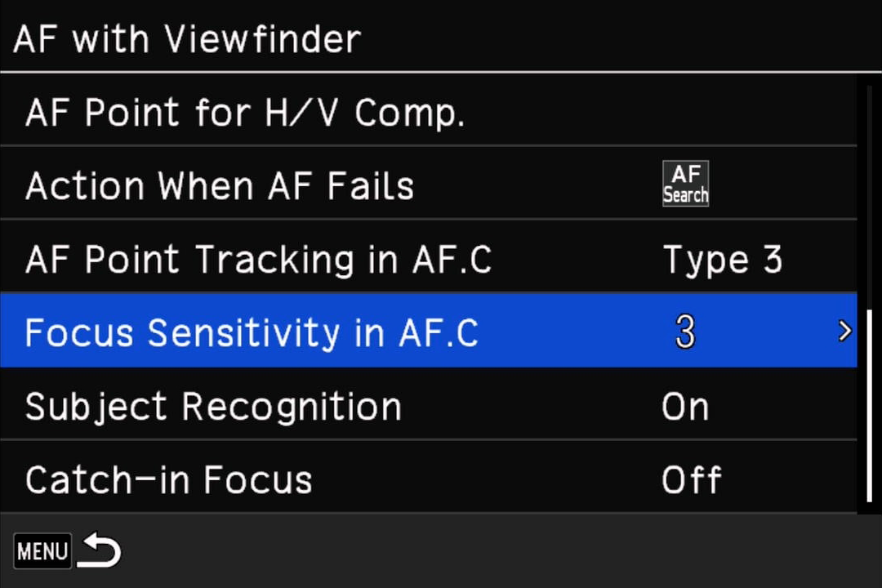This screenshot has height=588, width=882.
Task: Click the curved back arrow icon
Action: click(x=99, y=550)
